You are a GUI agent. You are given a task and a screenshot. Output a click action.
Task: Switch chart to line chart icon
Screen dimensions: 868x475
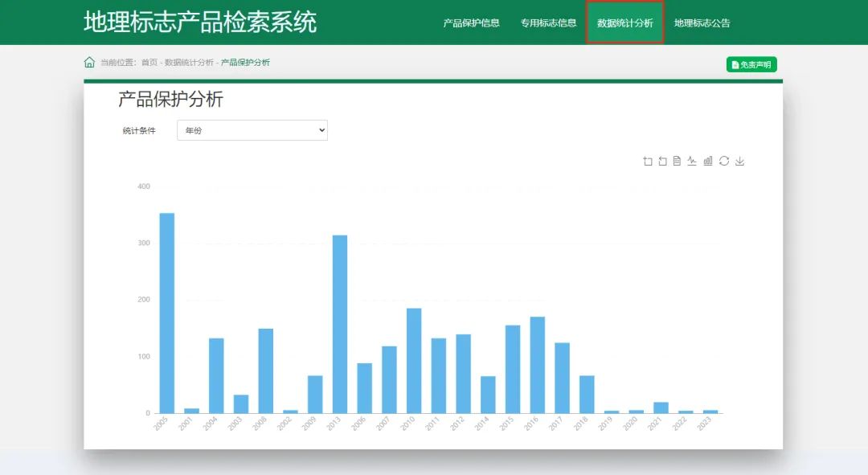pos(692,161)
